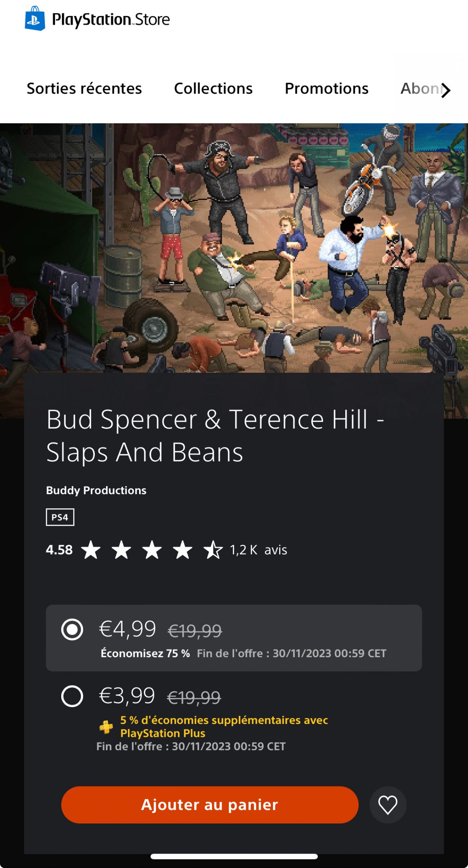
Task: Click the half-filled fifth rating star
Action: [x=213, y=550]
